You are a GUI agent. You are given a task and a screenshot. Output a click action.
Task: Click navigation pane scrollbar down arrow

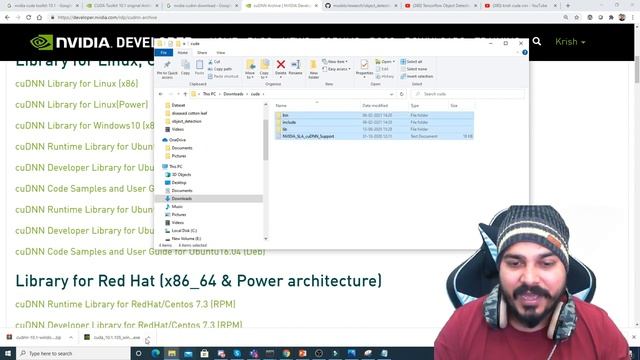[266, 238]
